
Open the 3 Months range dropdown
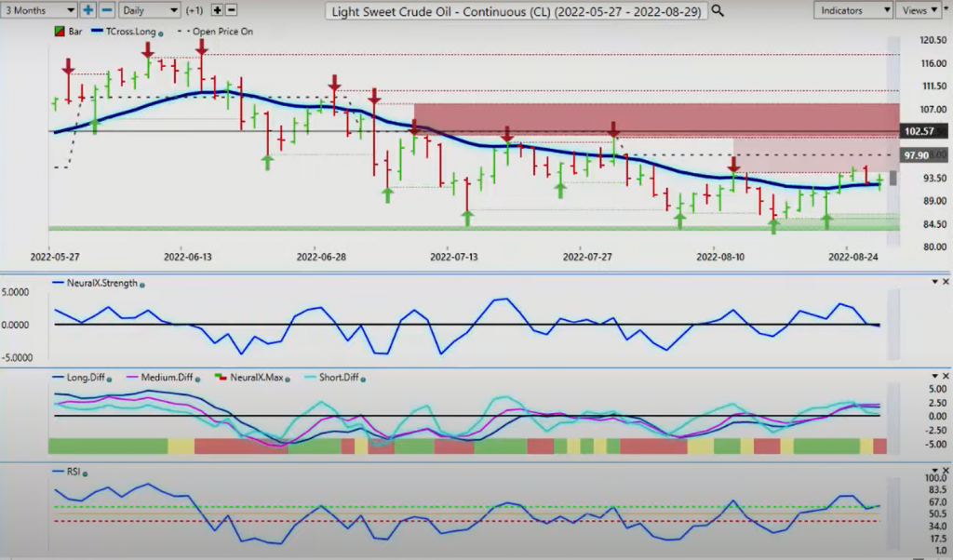pyautogui.click(x=39, y=10)
